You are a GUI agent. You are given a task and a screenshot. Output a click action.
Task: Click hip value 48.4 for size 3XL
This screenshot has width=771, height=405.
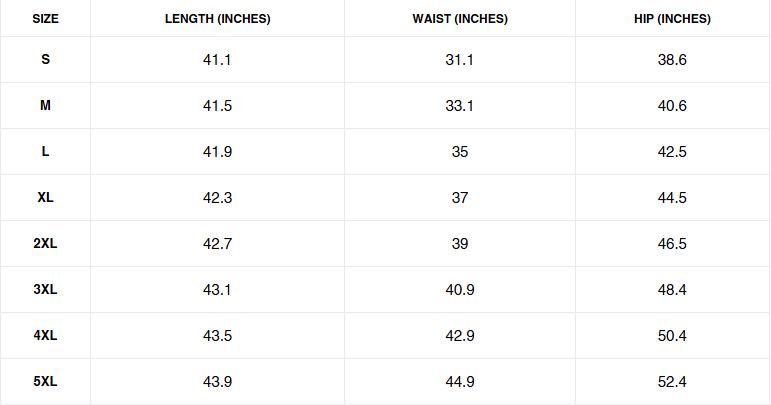(672, 290)
